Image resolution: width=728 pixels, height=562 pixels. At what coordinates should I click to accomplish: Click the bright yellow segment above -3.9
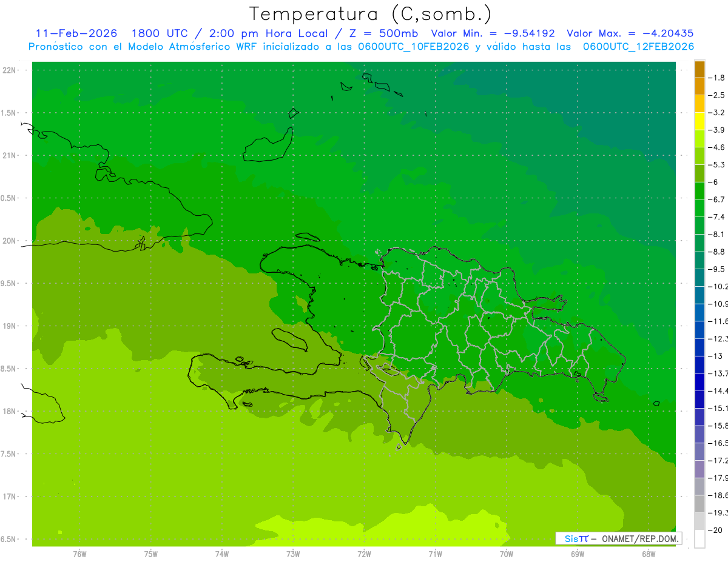(699, 121)
